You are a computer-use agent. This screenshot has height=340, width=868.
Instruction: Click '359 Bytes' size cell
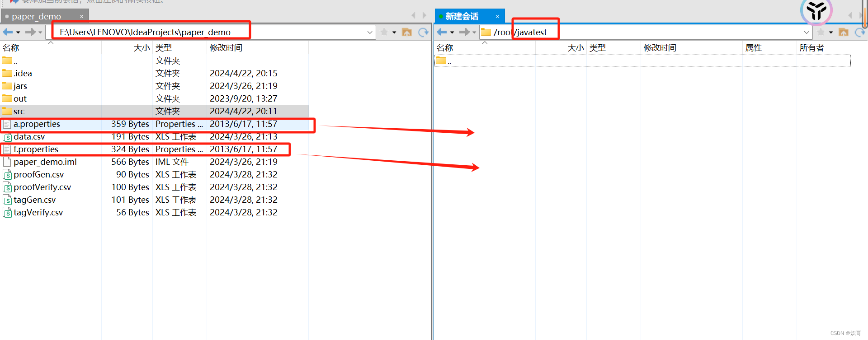pyautogui.click(x=130, y=124)
